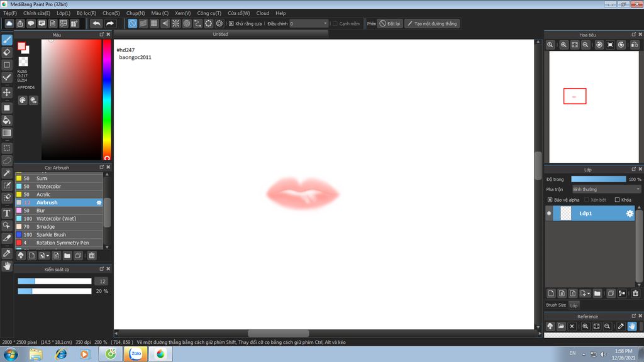Clear reference with X icon
Viewport: 644px width, 362px height.
coord(572,326)
